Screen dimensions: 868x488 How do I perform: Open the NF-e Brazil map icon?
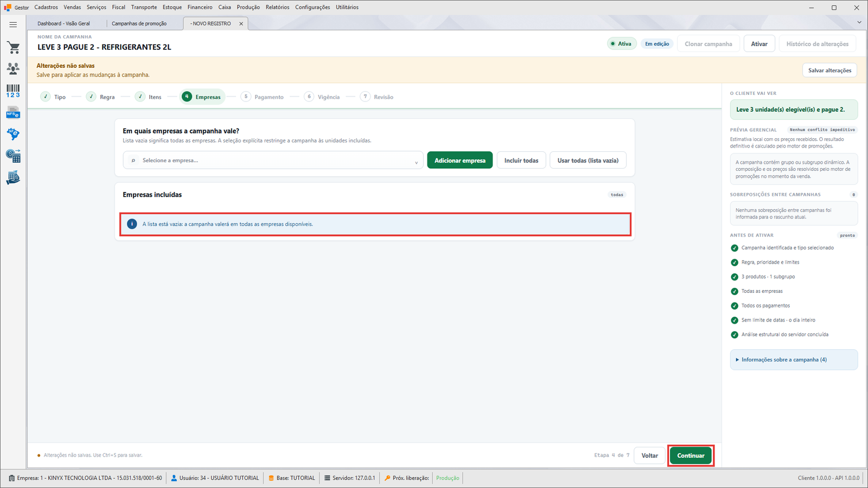13,134
